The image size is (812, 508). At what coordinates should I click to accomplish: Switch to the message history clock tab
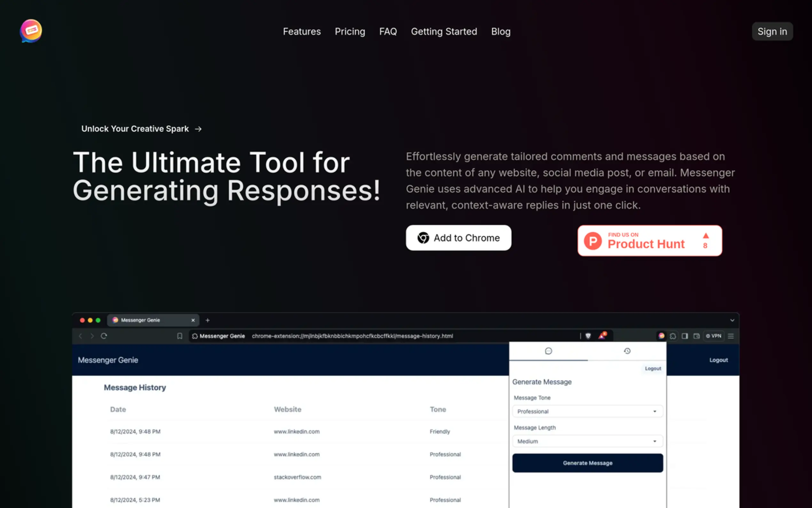click(x=627, y=351)
